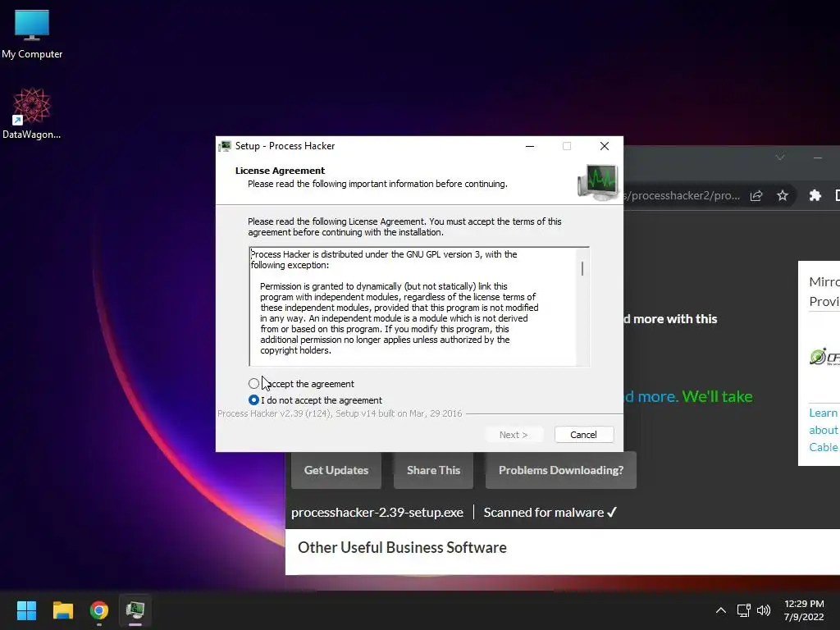840x630 pixels.
Task: Click the Problems Downloading? button
Action: pos(561,470)
